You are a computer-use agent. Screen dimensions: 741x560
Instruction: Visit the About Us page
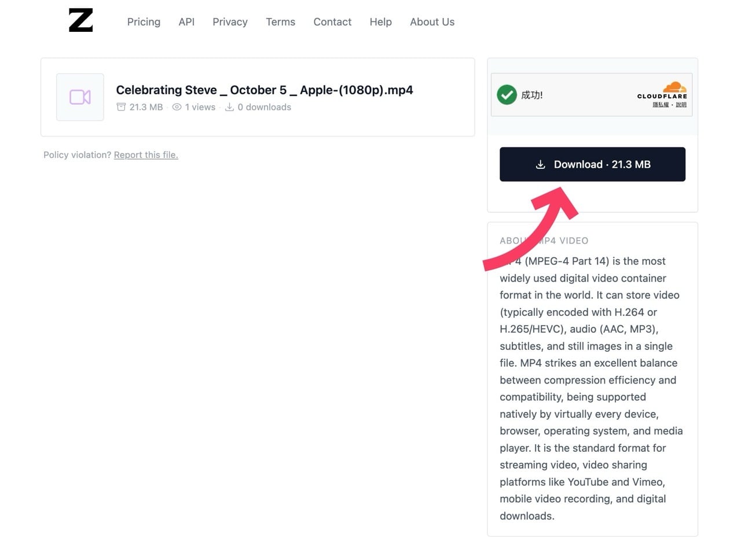point(432,22)
